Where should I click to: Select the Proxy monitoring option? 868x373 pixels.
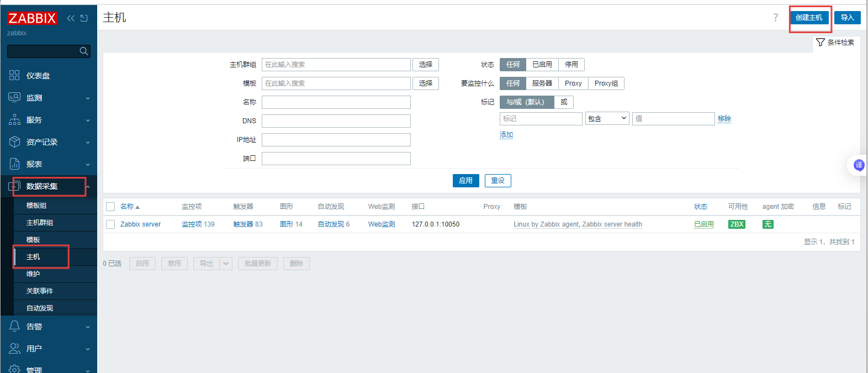click(x=573, y=83)
